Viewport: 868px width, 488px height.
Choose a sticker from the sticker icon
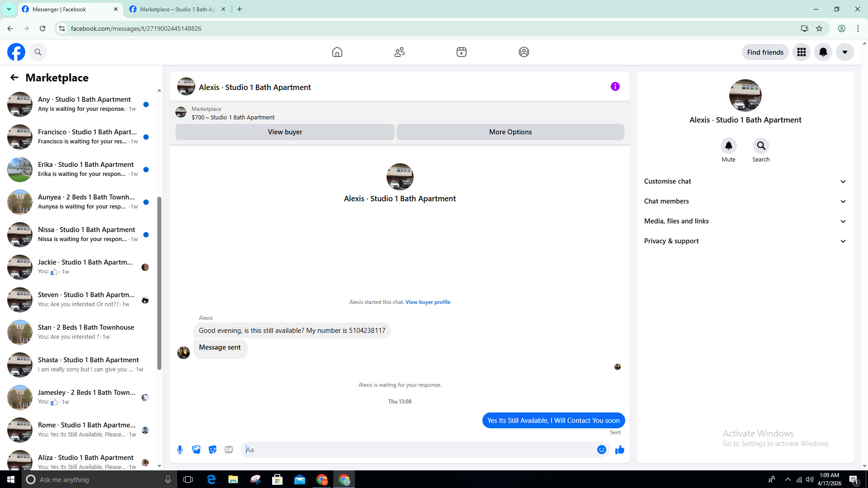pos(212,450)
